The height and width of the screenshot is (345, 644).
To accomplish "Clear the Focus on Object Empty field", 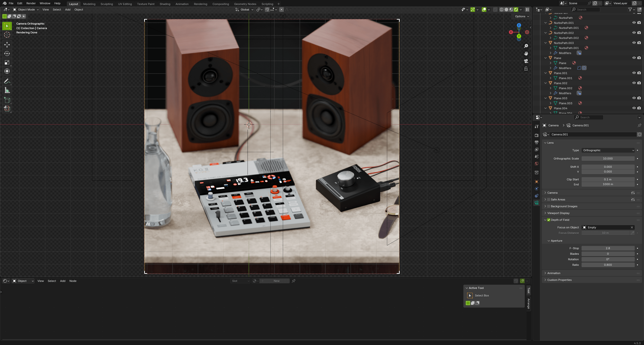I will [632, 227].
